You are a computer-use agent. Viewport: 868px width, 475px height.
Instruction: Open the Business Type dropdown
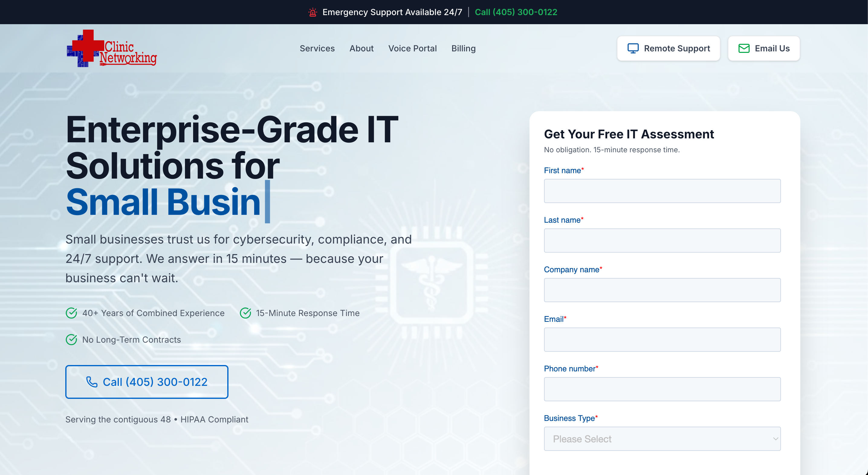coord(662,439)
